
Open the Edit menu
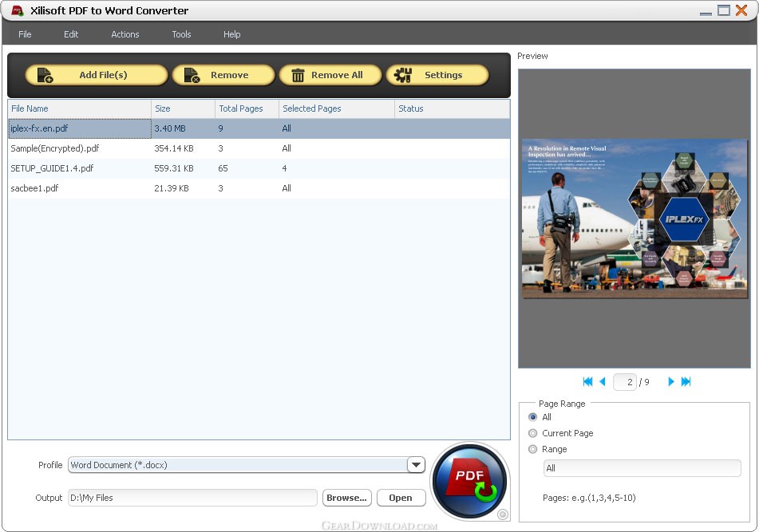[x=71, y=34]
